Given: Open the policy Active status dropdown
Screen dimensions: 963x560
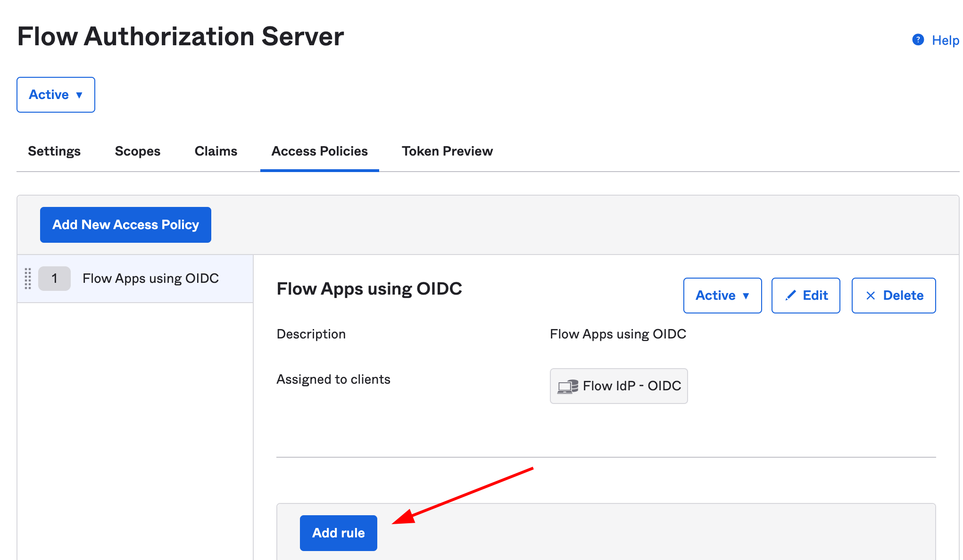Looking at the screenshot, I should click(722, 296).
